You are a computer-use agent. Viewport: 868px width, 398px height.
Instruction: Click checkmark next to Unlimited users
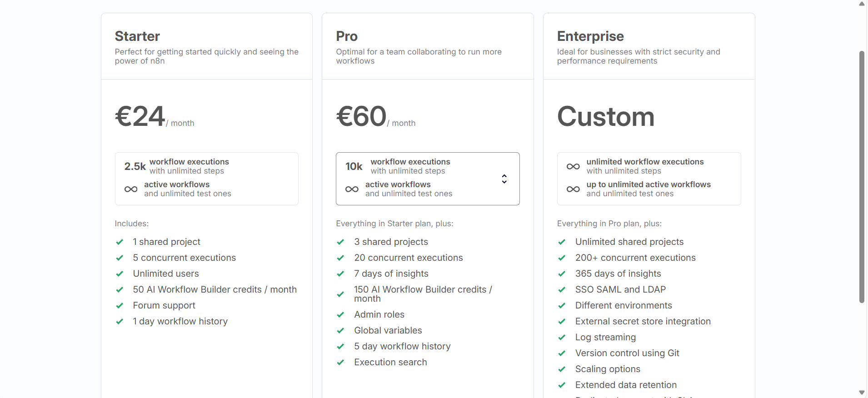tap(120, 274)
